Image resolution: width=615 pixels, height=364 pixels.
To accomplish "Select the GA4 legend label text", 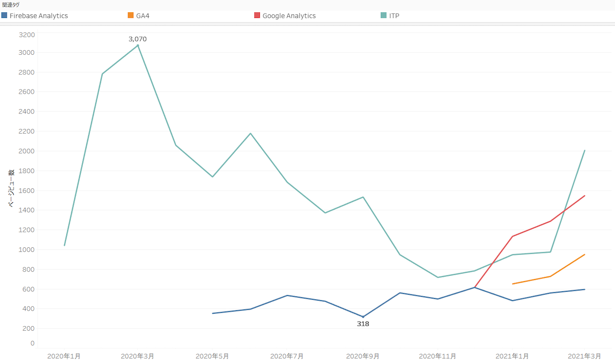I will (143, 16).
